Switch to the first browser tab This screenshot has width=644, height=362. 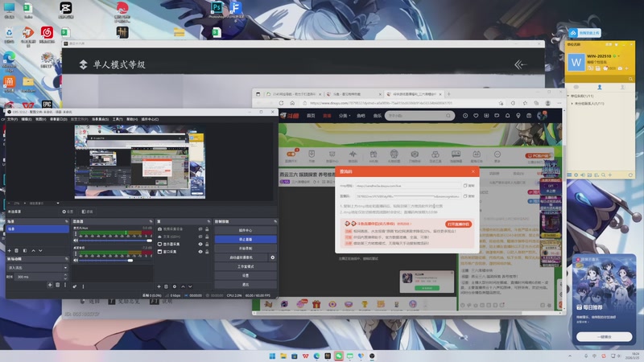(x=293, y=94)
